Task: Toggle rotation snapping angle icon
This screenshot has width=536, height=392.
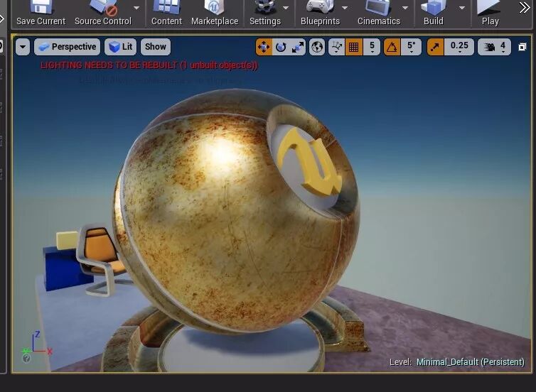Action: point(392,47)
